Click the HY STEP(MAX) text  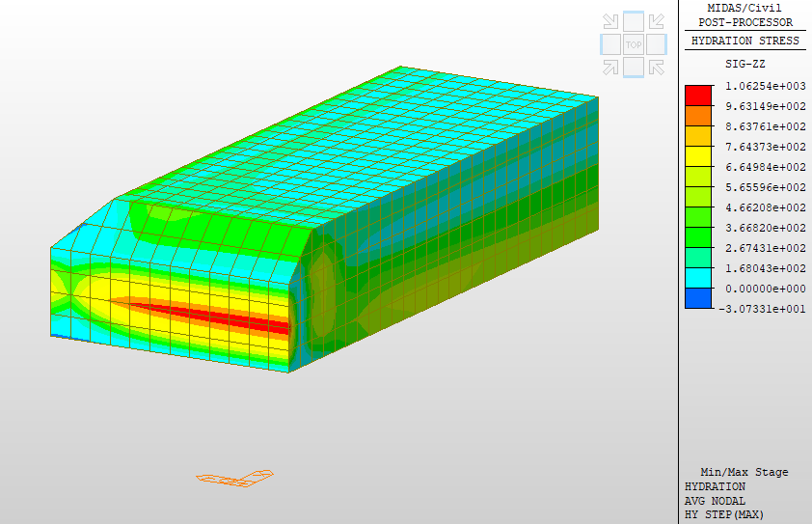pyautogui.click(x=723, y=514)
